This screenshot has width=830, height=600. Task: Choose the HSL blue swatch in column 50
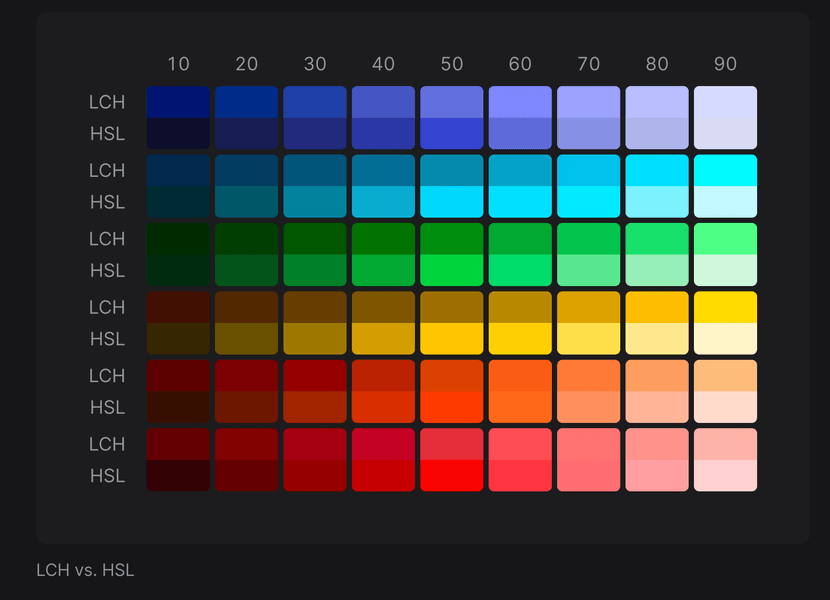[452, 133]
